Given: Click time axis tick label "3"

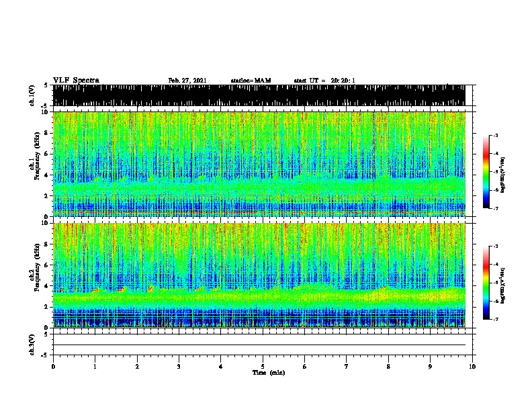Looking at the screenshot, I should (x=179, y=367).
